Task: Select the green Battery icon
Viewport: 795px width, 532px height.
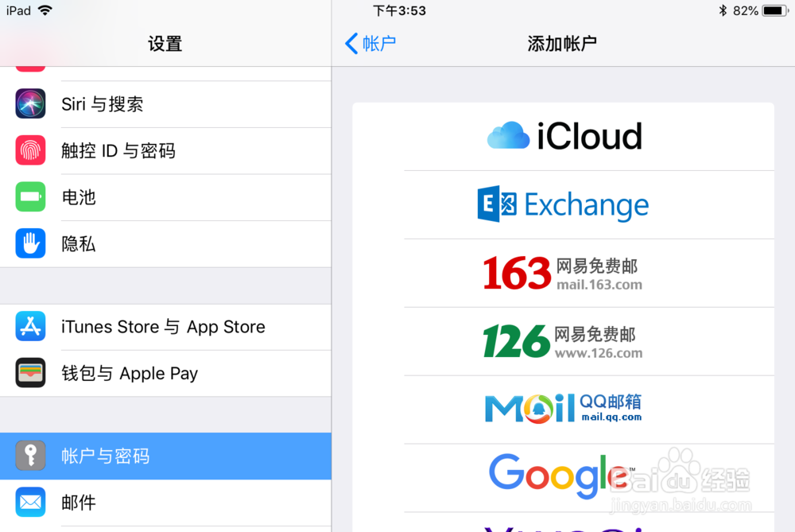Action: pos(30,196)
